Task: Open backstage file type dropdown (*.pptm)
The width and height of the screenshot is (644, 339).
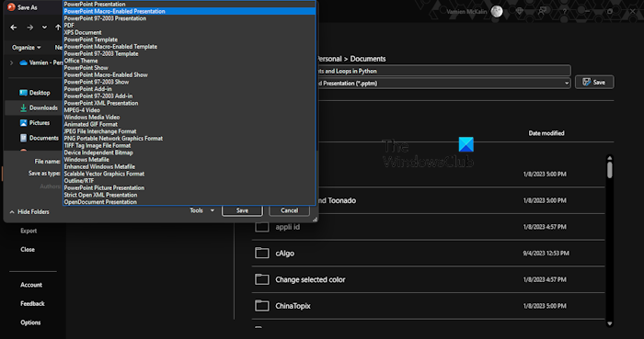Action: pos(567,84)
